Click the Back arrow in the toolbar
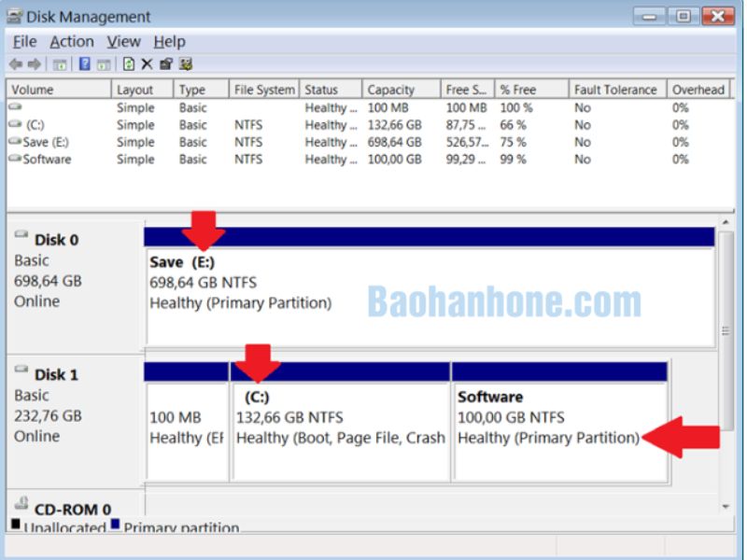 click(x=15, y=64)
